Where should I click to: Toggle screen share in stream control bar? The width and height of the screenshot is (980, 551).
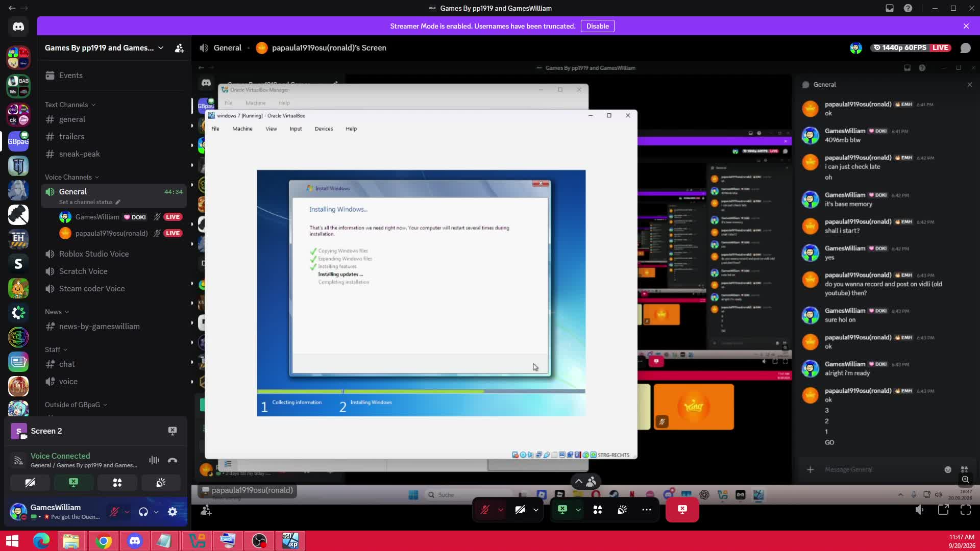click(562, 510)
